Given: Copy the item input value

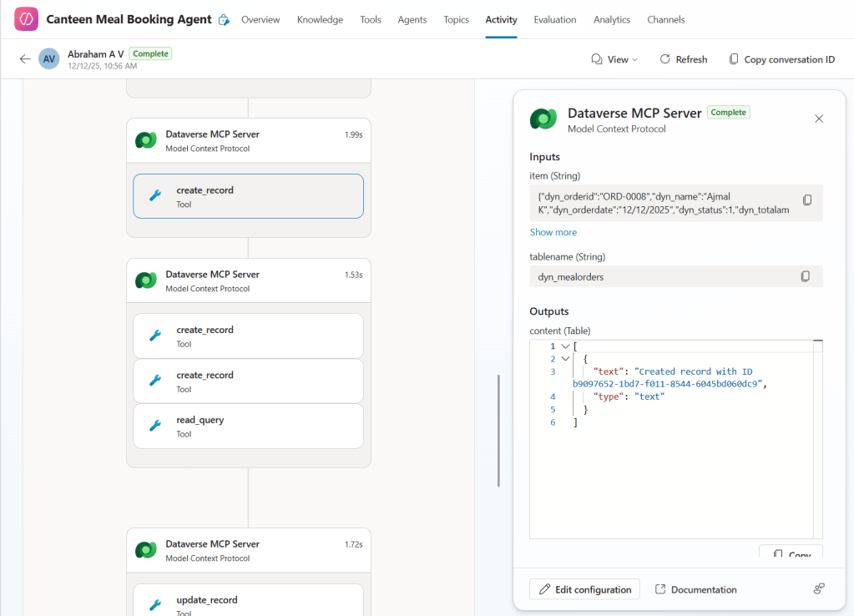Looking at the screenshot, I should (806, 200).
